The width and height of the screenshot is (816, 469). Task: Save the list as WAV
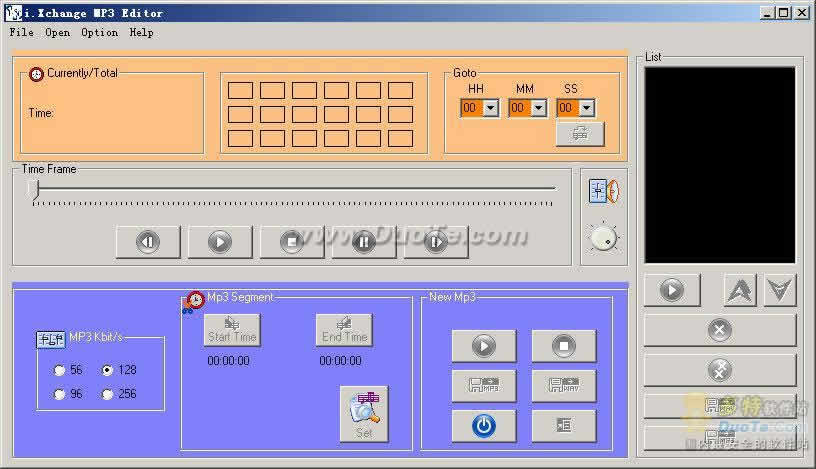(x=720, y=406)
